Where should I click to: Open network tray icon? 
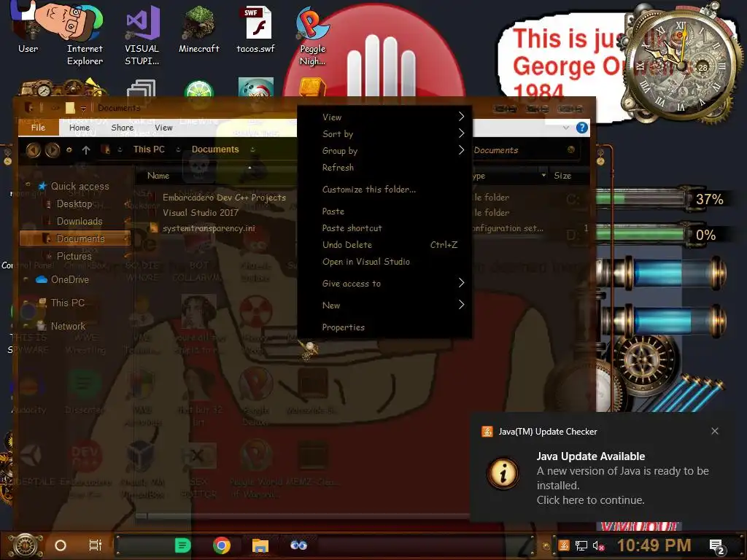click(x=581, y=545)
